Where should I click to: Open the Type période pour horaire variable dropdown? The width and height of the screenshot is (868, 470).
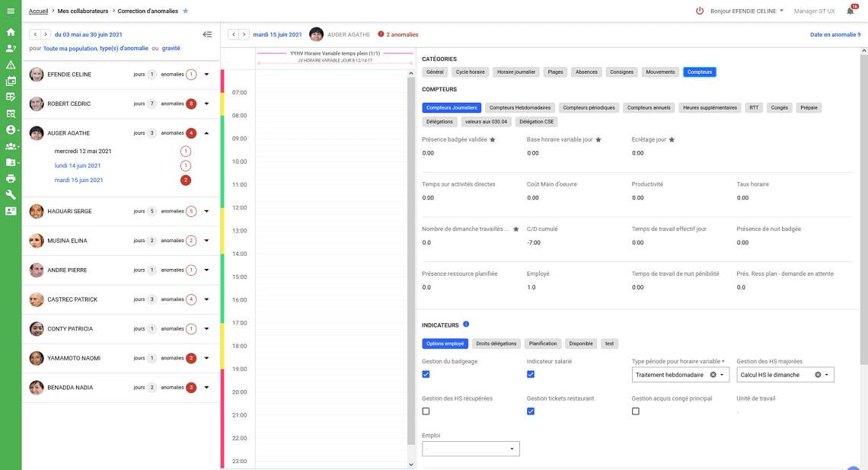point(721,375)
